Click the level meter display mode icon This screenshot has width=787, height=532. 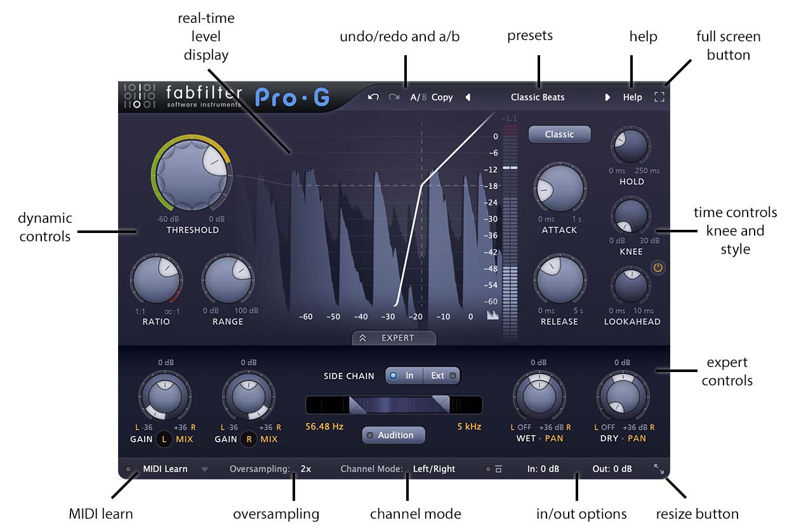click(493, 315)
